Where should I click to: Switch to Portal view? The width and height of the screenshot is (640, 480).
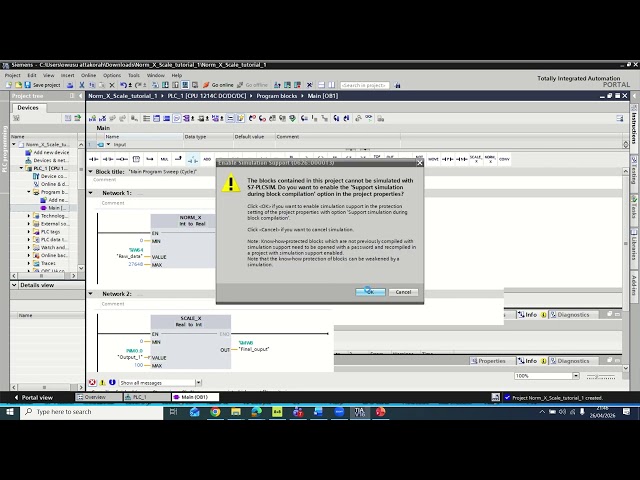(33, 397)
